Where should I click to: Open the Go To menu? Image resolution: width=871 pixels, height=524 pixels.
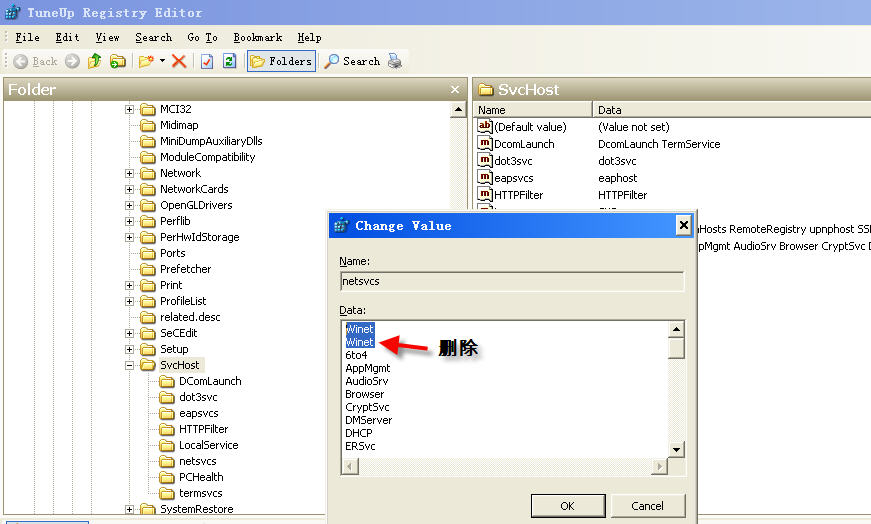pos(202,37)
